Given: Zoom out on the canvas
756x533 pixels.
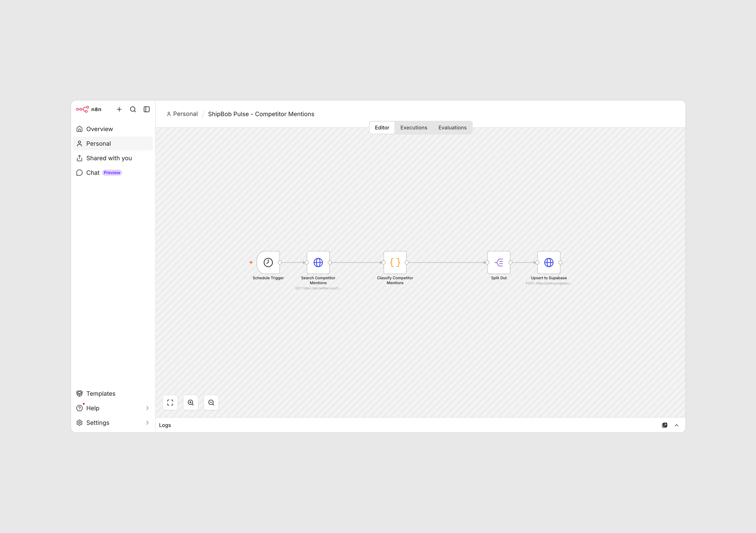Looking at the screenshot, I should coord(211,403).
